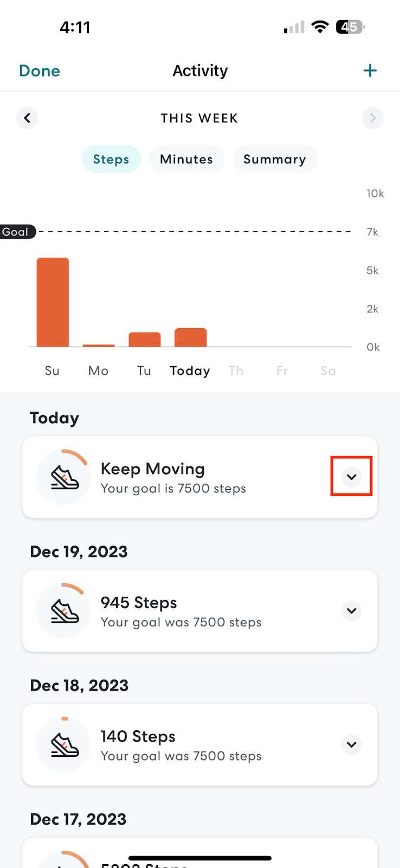The width and height of the screenshot is (400, 868).
Task: Tap Done to close Activity
Action: [x=40, y=71]
